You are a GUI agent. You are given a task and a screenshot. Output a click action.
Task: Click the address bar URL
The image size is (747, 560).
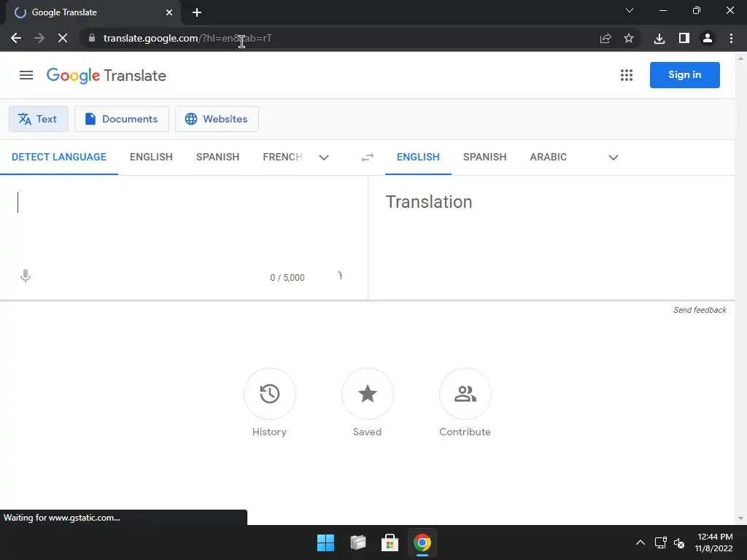[x=187, y=38]
